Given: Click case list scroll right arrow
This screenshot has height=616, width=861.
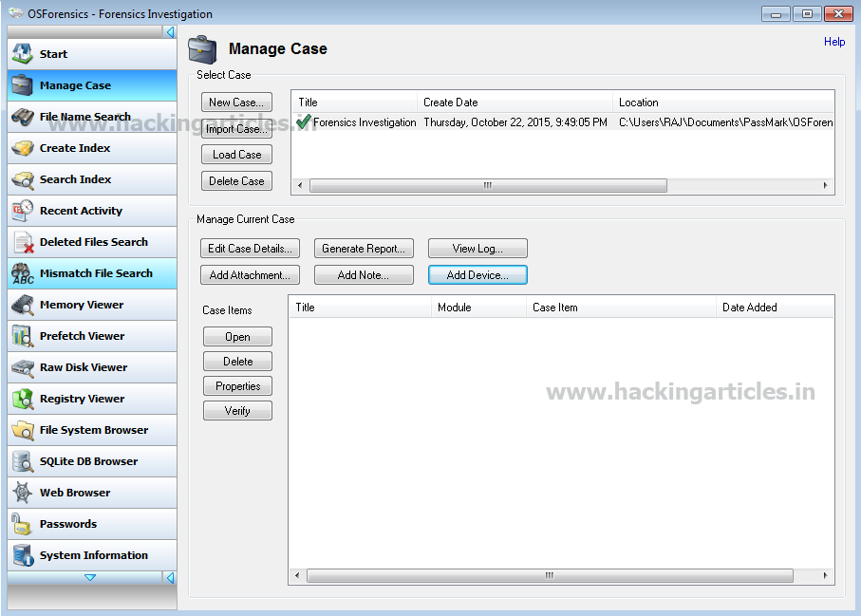Looking at the screenshot, I should [x=825, y=186].
